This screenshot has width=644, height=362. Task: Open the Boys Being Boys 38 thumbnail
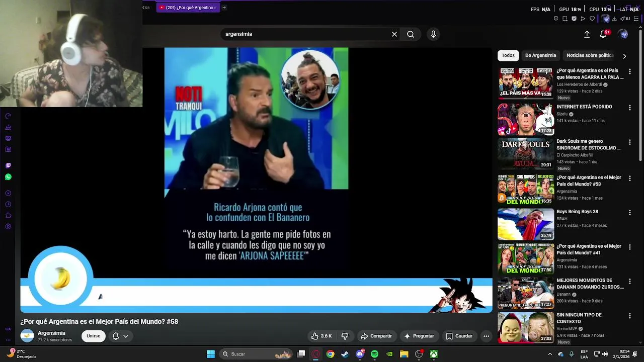click(x=525, y=224)
